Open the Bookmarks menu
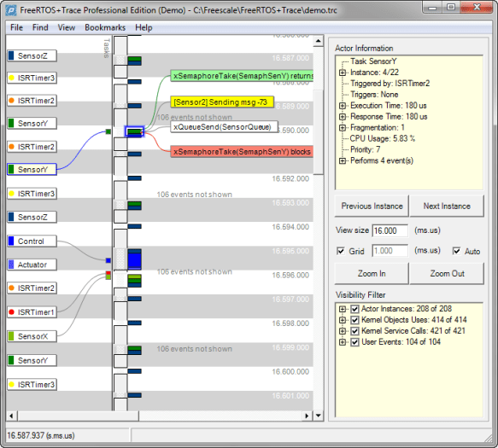The image size is (498, 448). coord(105,27)
